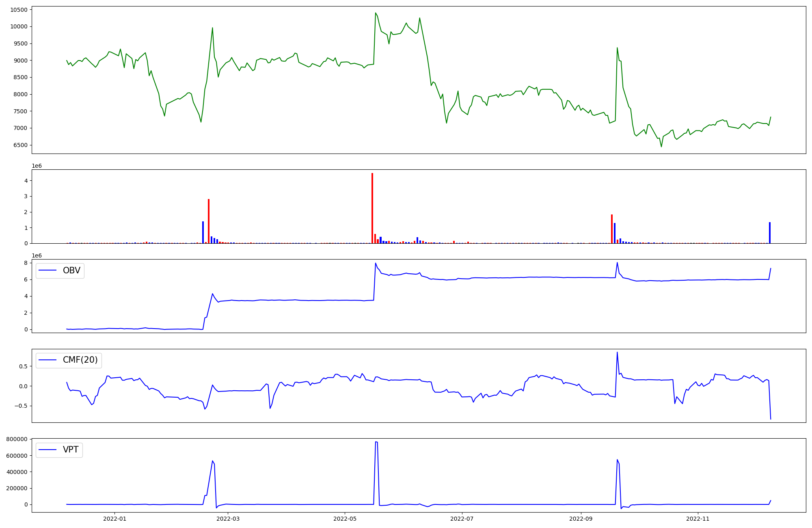The image size is (812, 528).
Task: Click the 2022-01 date tick label
Action: point(114,519)
